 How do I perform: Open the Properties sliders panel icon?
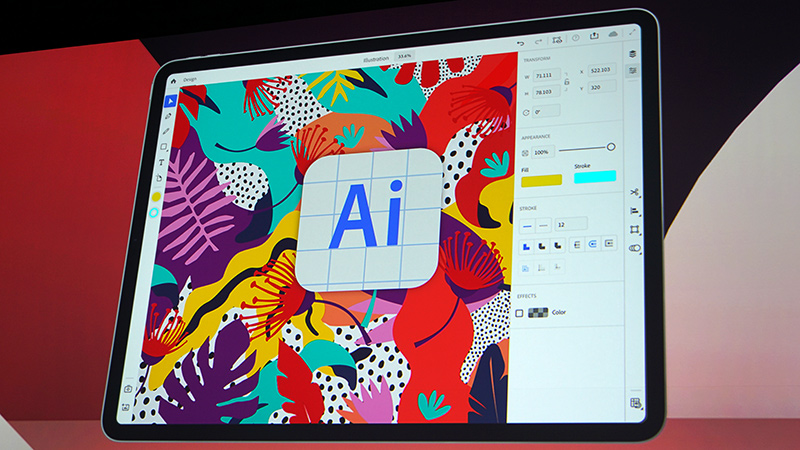tap(633, 70)
